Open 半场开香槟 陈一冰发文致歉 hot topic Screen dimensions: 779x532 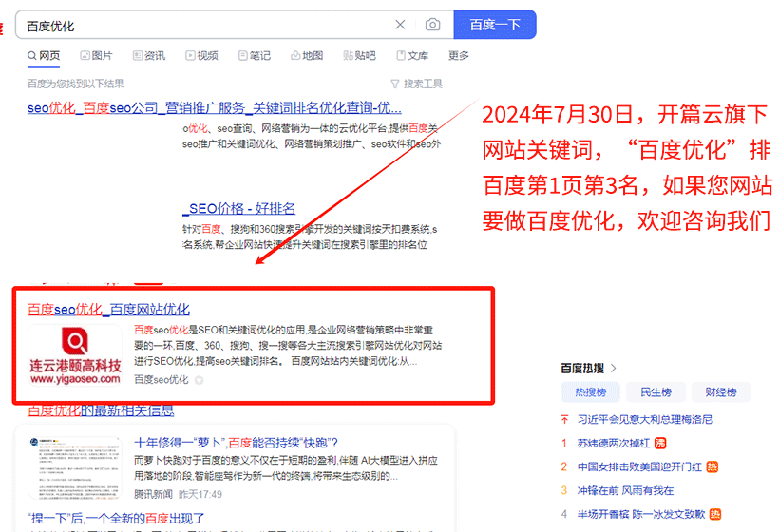click(x=641, y=514)
